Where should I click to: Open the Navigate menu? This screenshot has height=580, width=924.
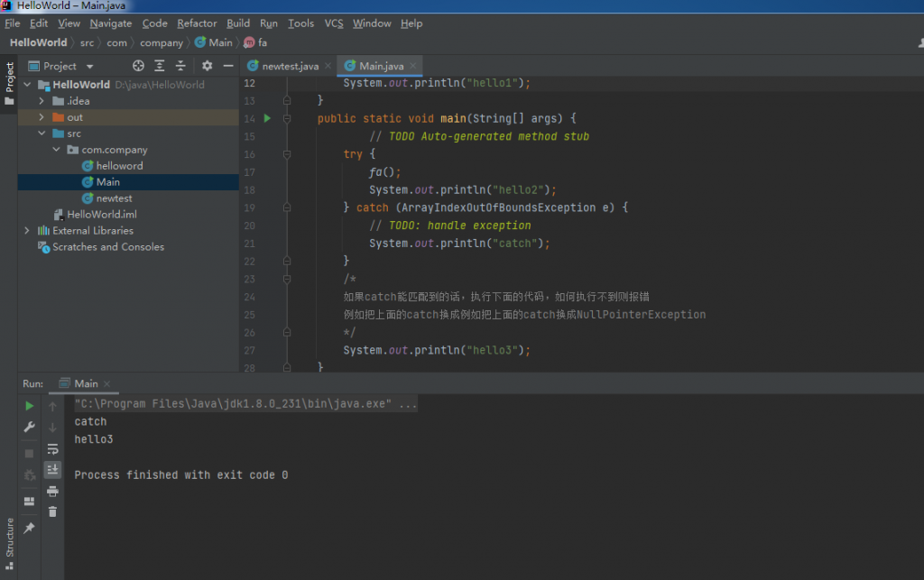point(111,23)
